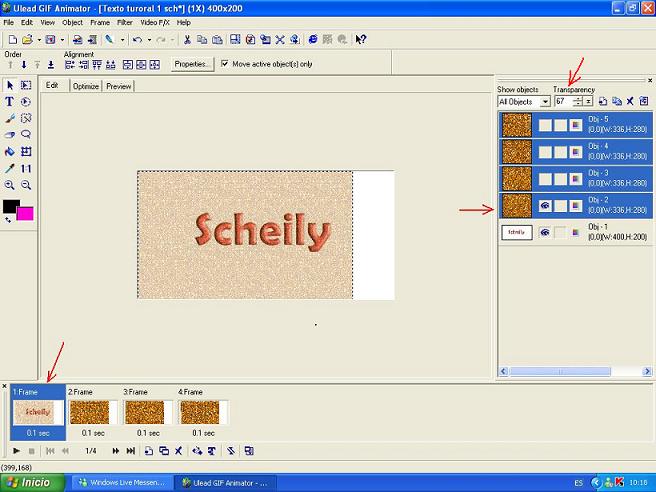
Task: Click the Windows Inicio start button
Action: click(x=33, y=482)
